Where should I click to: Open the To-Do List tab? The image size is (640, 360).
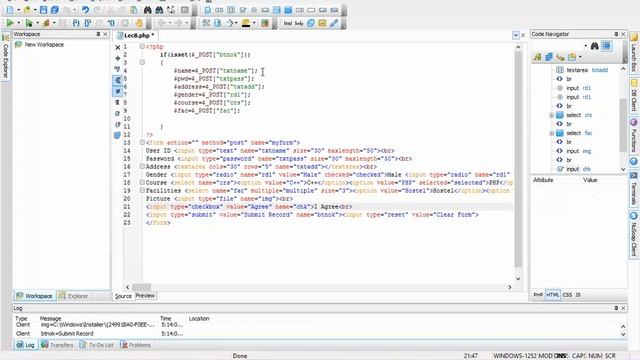click(x=97, y=345)
